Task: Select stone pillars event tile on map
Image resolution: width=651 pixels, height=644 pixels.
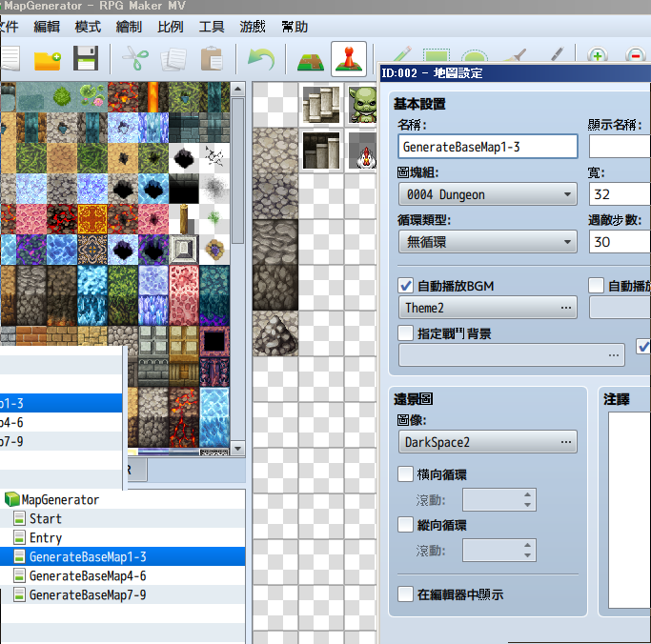Action: click(x=321, y=105)
